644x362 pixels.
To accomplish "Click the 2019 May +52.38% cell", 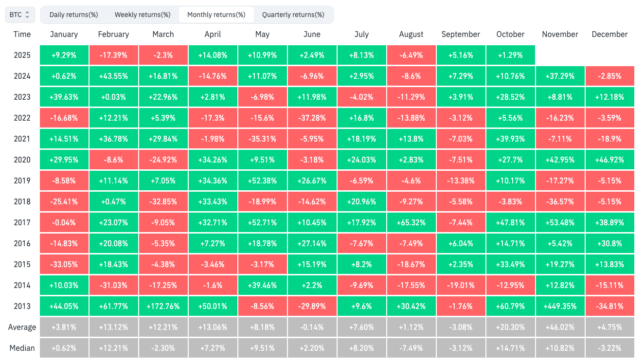I will pyautogui.click(x=262, y=181).
